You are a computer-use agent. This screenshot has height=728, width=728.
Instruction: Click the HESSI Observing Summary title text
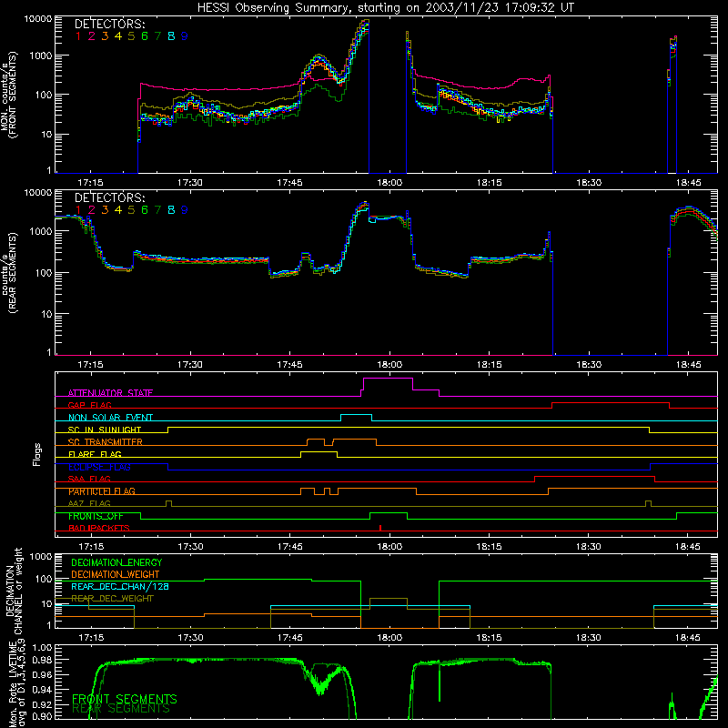click(385, 8)
